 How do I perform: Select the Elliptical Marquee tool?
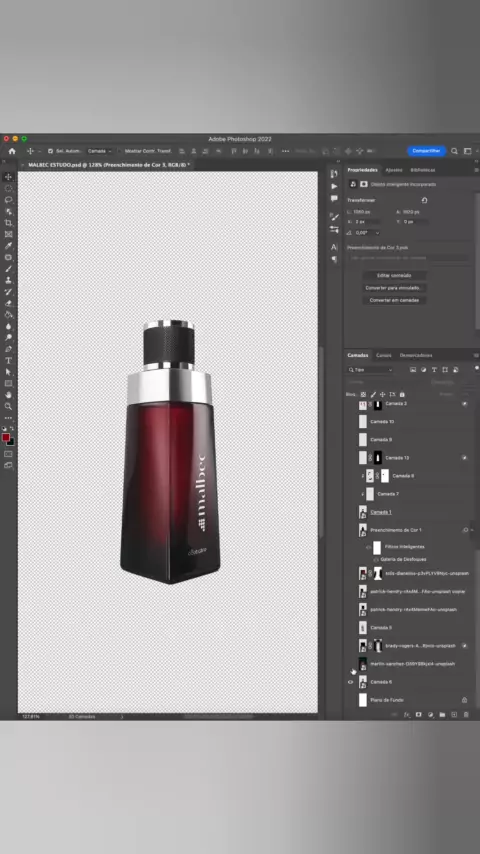pyautogui.click(x=8, y=188)
